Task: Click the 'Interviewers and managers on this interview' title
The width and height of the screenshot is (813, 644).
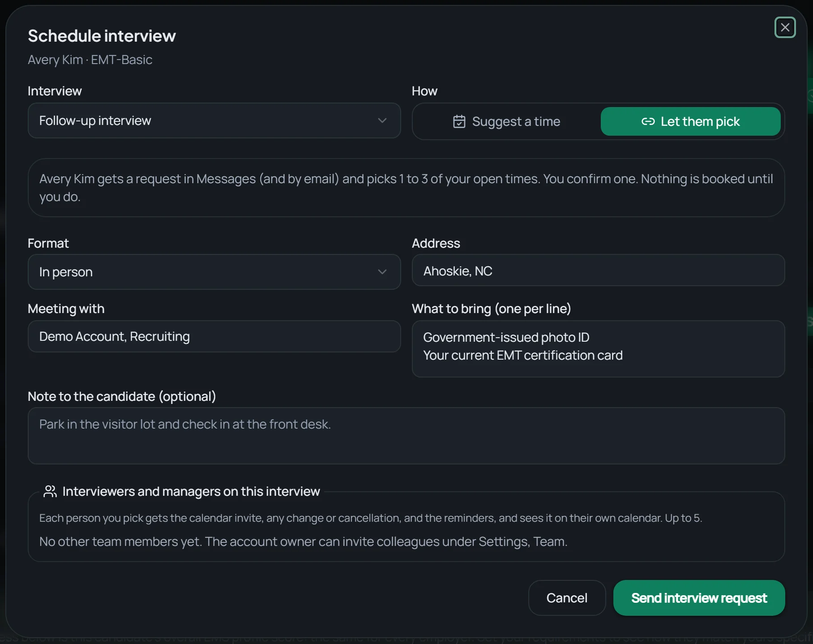Action: pyautogui.click(x=191, y=491)
